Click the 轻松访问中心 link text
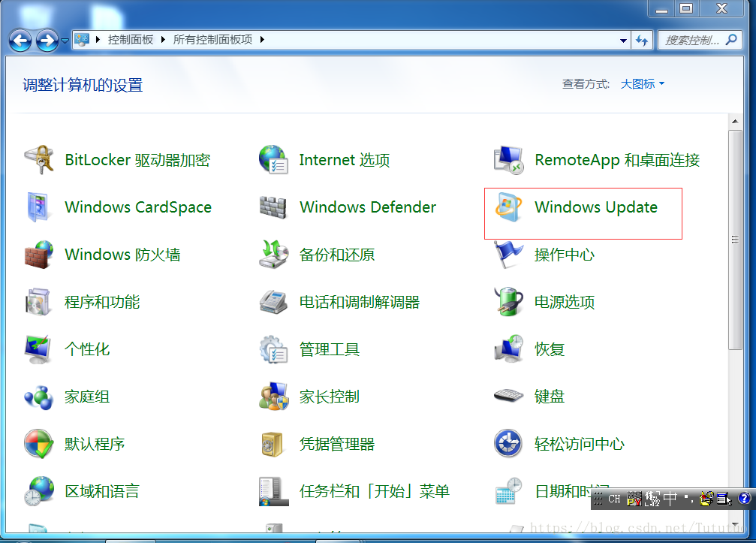The width and height of the screenshot is (756, 543). [x=579, y=444]
